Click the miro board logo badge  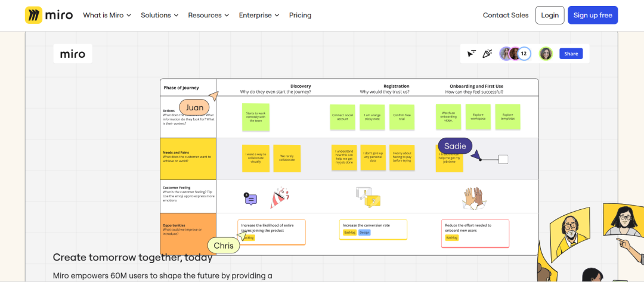point(73,54)
